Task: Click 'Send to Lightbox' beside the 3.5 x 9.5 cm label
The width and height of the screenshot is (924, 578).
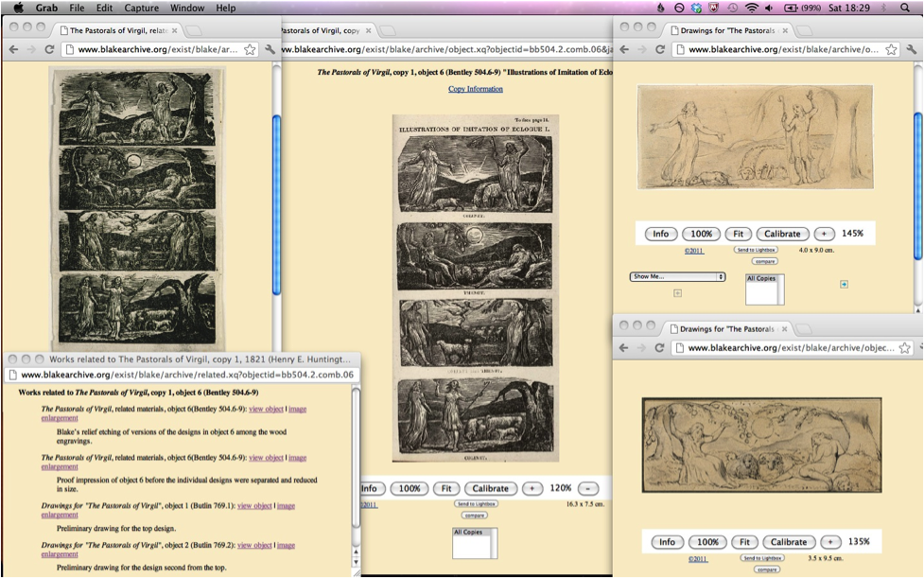Action: (762, 558)
